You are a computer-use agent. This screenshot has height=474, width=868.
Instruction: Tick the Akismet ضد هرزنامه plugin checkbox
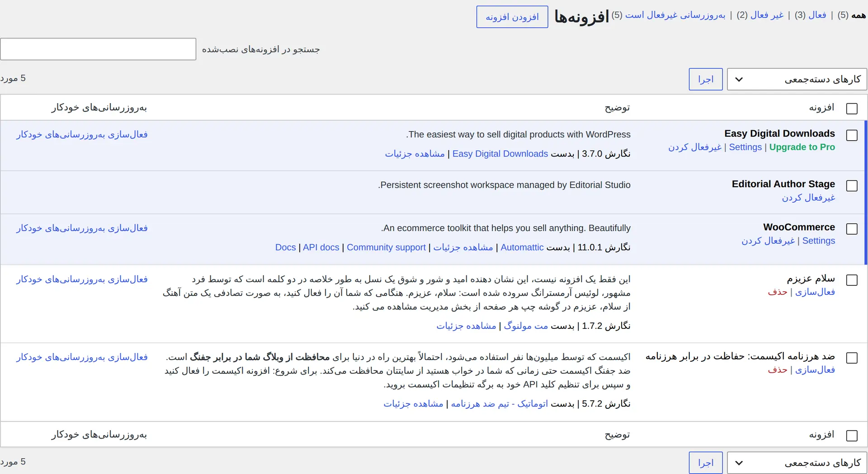coord(852,358)
